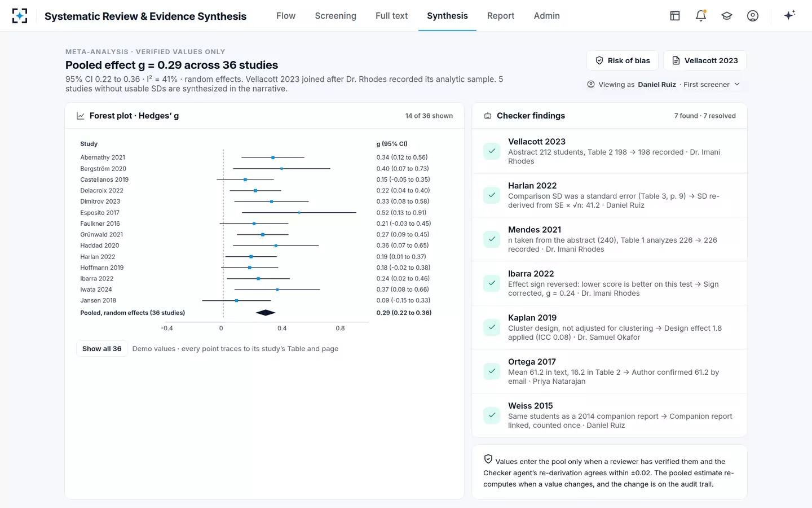The height and width of the screenshot is (508, 812).
Task: Click the resolved check for Ibarra 2022 finding
Action: [492, 283]
